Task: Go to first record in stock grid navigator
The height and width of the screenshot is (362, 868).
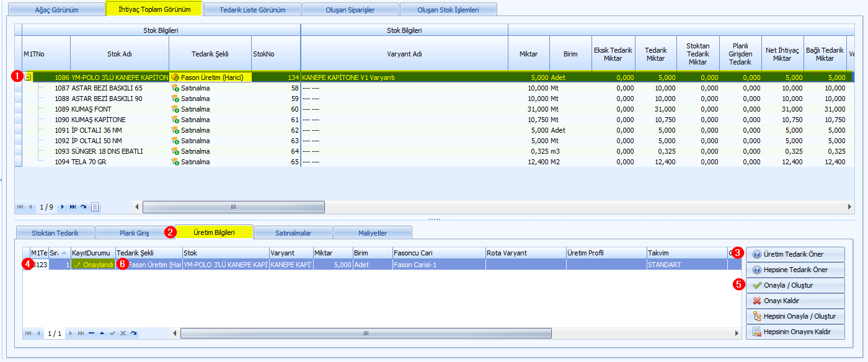Action: coord(20,206)
